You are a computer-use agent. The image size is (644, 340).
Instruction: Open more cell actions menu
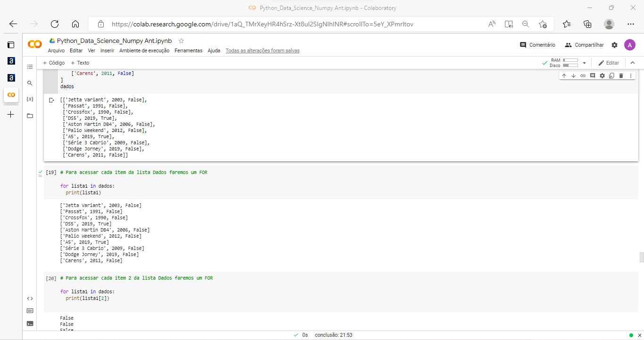click(x=630, y=75)
